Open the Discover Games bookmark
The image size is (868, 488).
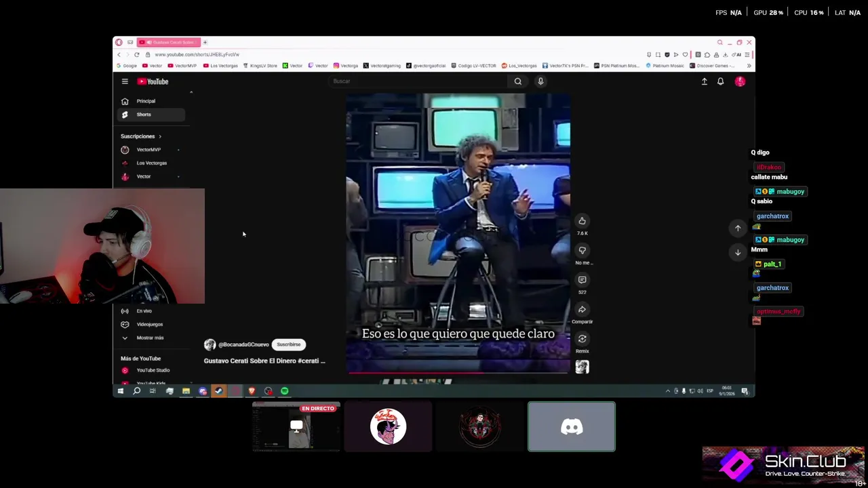(x=711, y=66)
